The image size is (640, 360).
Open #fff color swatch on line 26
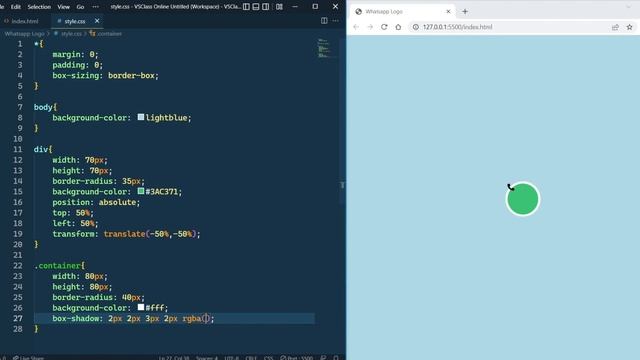point(141,307)
